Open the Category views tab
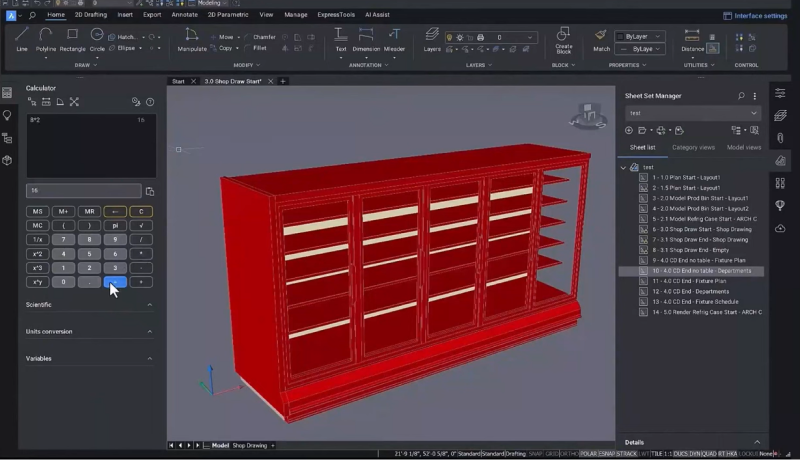 click(693, 147)
